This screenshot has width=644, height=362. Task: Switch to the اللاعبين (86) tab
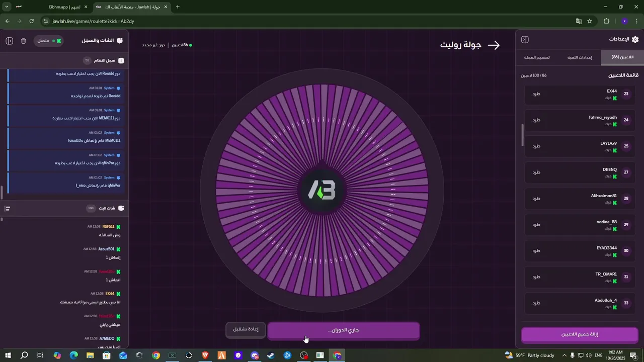click(x=622, y=57)
